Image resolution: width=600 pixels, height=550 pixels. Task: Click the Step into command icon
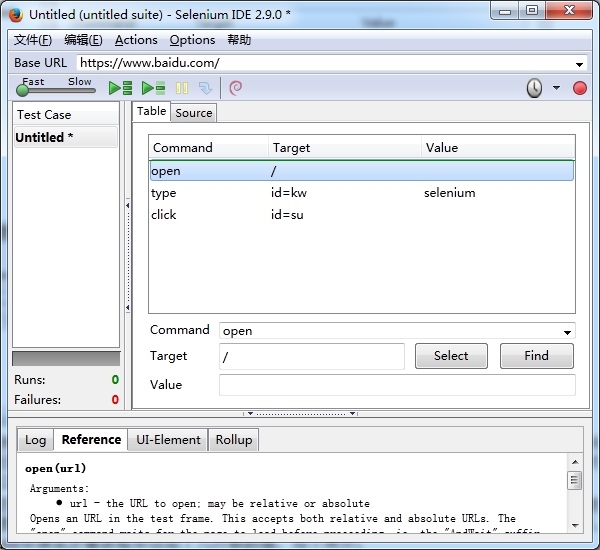205,88
